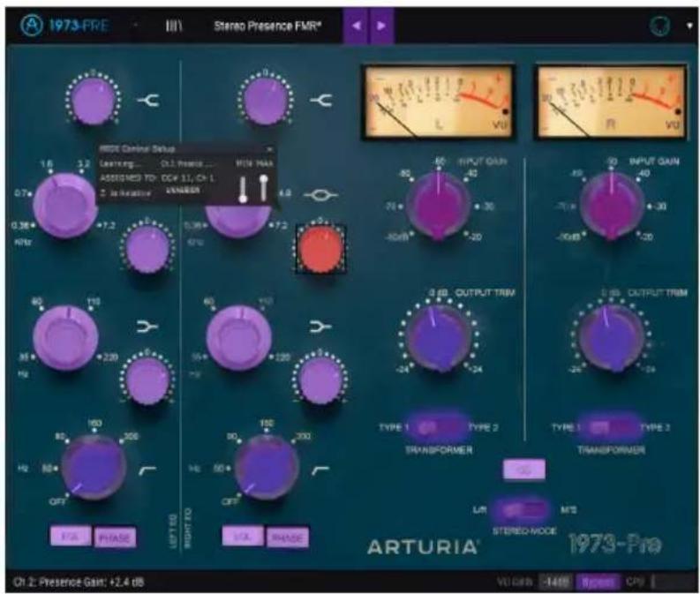Image resolution: width=700 pixels, height=594 pixels.
Task: Click the right channel Input Gain knob
Action: (612, 207)
